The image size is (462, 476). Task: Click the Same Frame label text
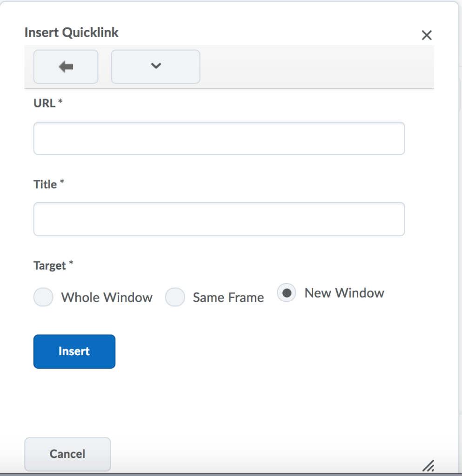(x=228, y=297)
